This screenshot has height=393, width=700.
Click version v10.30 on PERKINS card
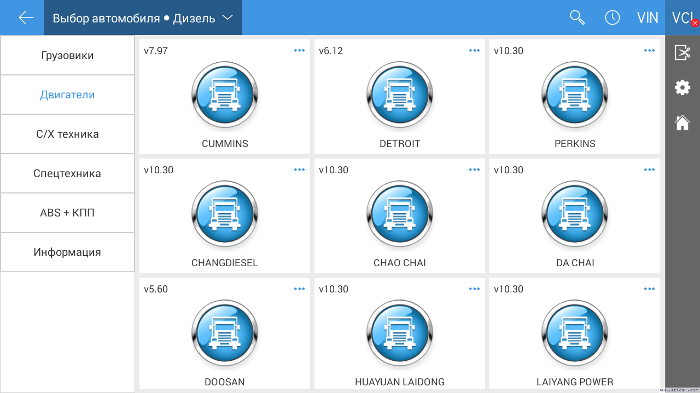(x=508, y=50)
